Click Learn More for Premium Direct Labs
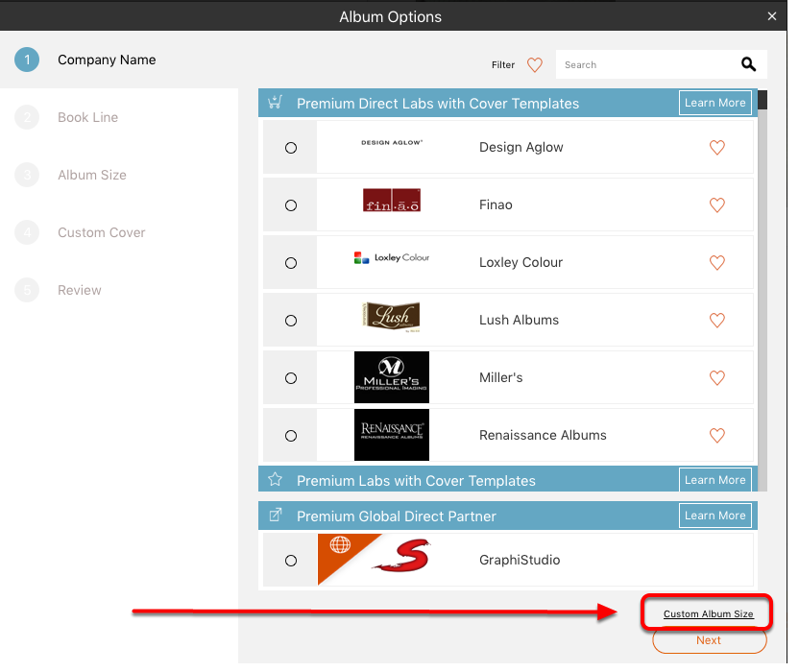 click(714, 103)
